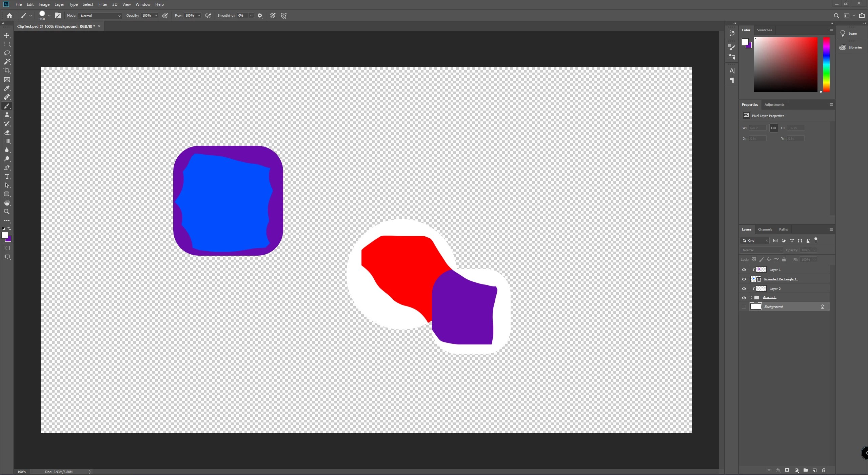
Task: Open the layer Kind filter dropdown
Action: pyautogui.click(x=755, y=241)
